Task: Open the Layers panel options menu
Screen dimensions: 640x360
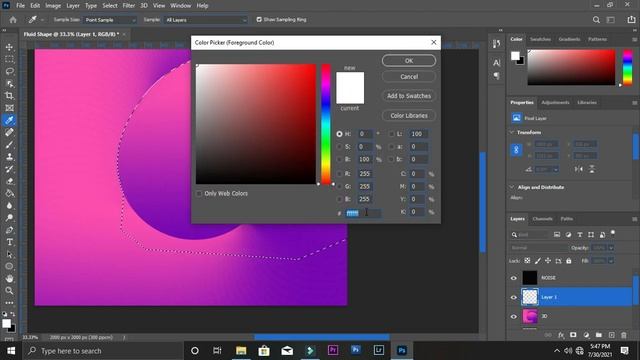Action: click(634, 219)
